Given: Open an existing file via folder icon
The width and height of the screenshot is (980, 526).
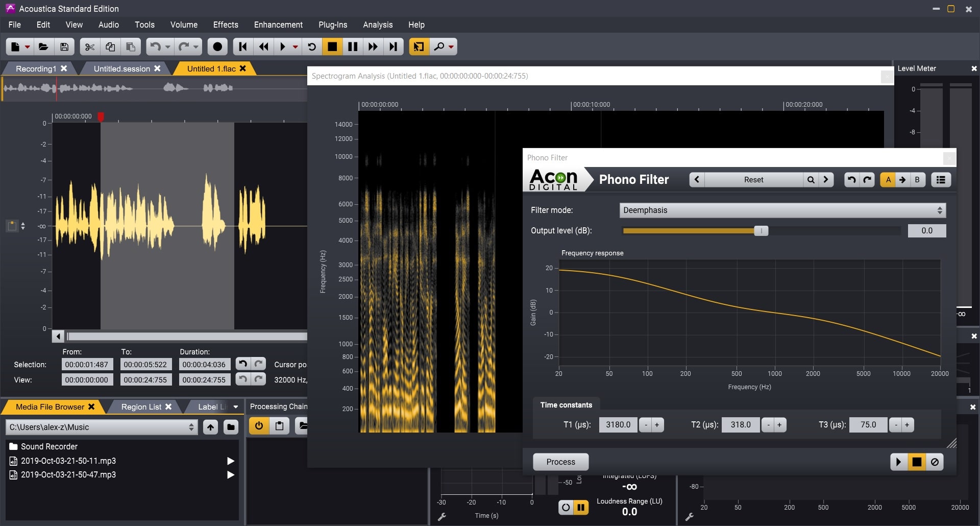Looking at the screenshot, I should tap(43, 46).
